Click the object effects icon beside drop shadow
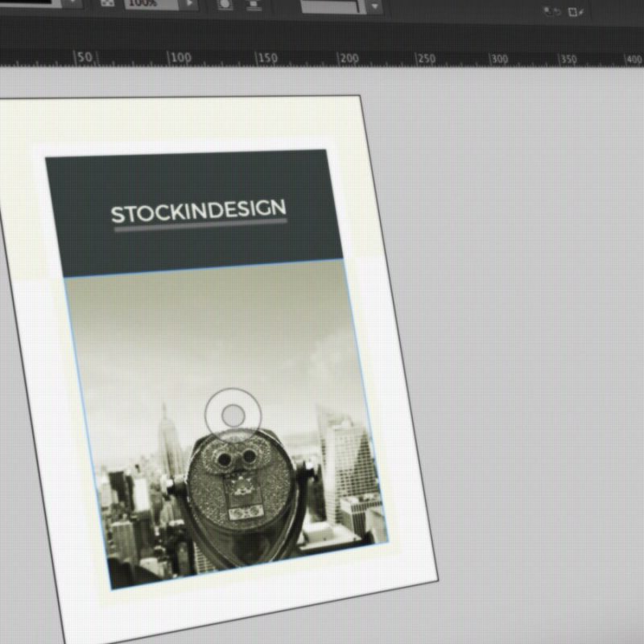Screen dimensions: 644x644 click(254, 5)
